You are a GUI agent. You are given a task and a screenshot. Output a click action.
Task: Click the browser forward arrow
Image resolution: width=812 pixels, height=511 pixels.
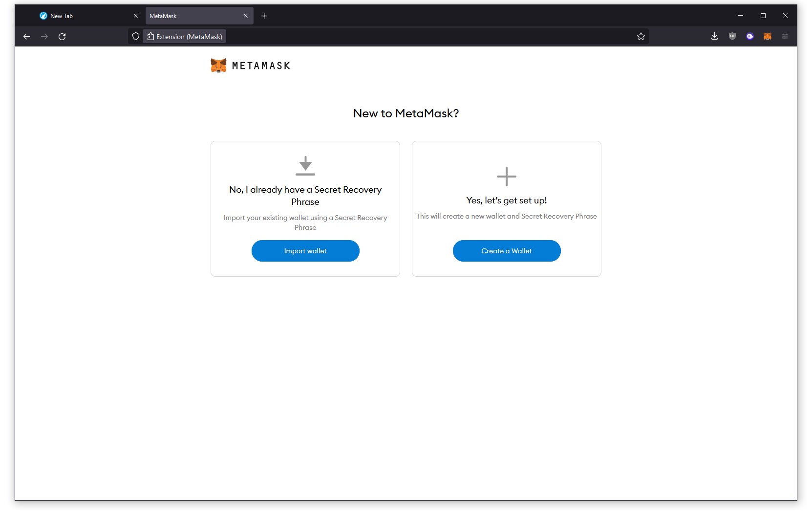coord(44,37)
